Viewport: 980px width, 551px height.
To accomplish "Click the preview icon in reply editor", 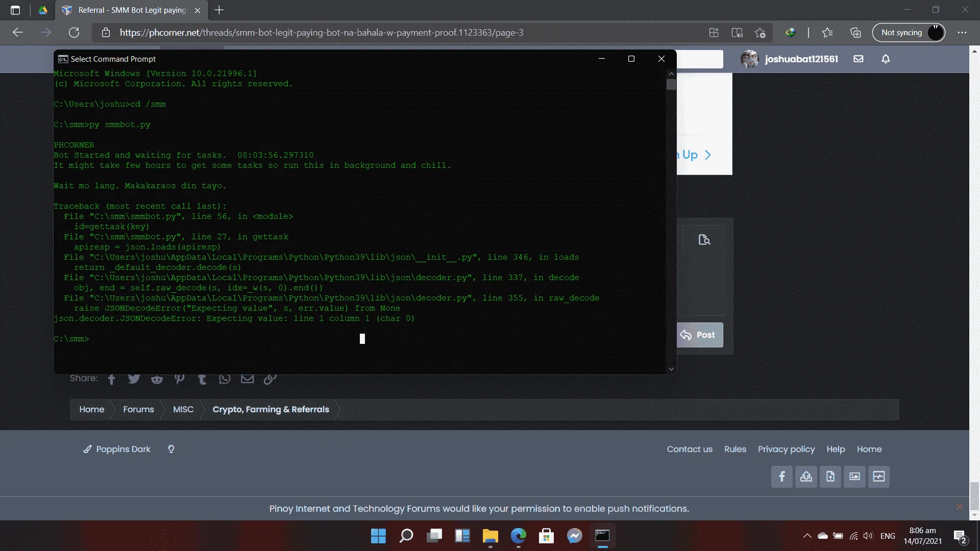I will pyautogui.click(x=704, y=240).
